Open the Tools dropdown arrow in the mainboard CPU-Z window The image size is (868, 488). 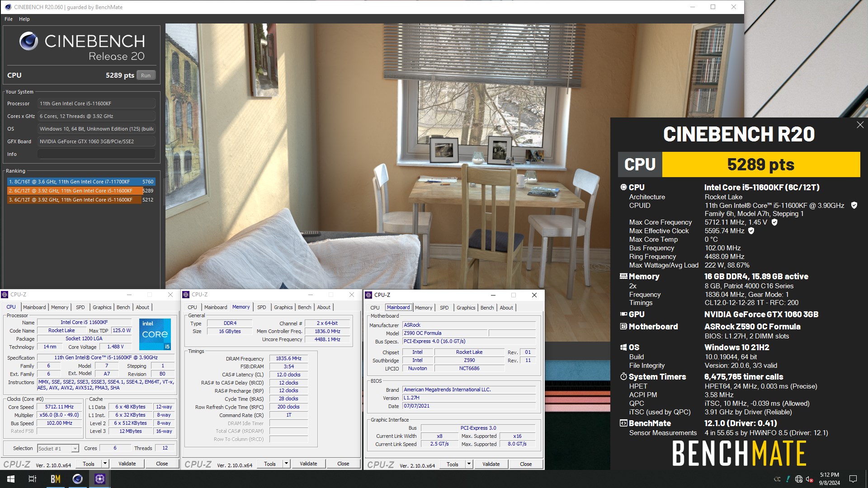[469, 464]
